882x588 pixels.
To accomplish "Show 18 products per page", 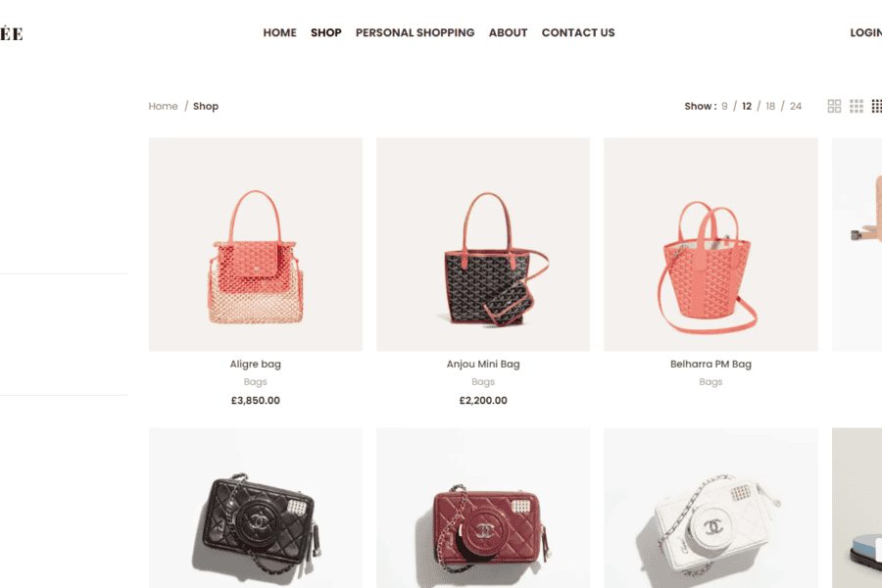I will click(x=770, y=106).
